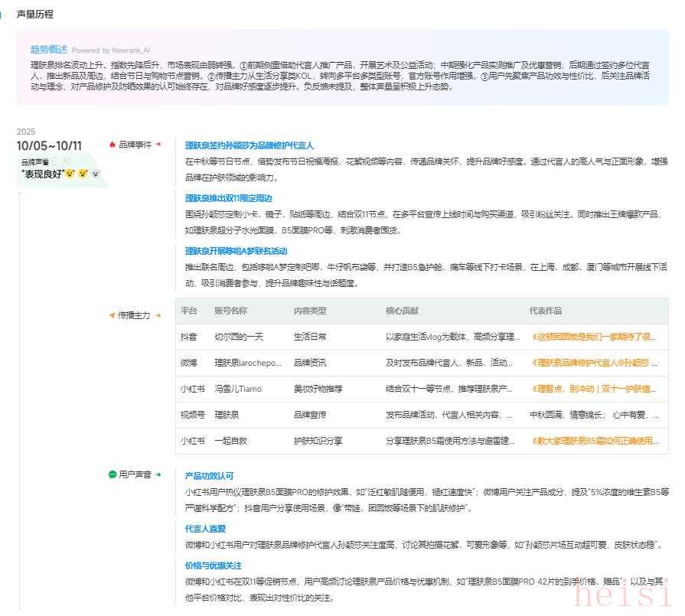Open the orange 《这顿团圆饭是我们一家期待了很 work link
This screenshot has height=616, width=685.
tap(593, 336)
